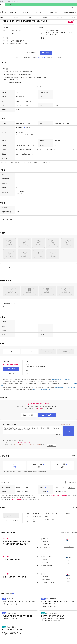Image resolution: width=77 pixels, height=644 pixels.
Task: Click the 채용정보 이력 button
Action: [x=69, y=514]
